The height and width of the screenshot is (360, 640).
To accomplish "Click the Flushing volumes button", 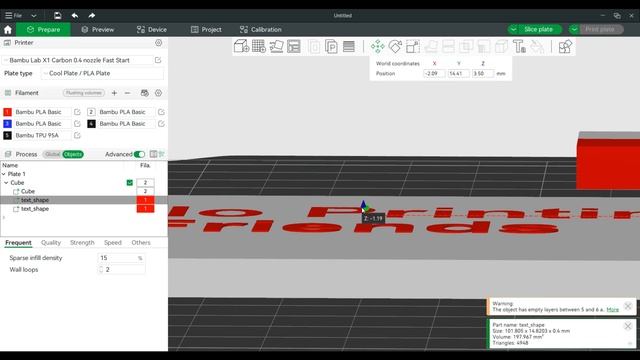I will 84,93.
